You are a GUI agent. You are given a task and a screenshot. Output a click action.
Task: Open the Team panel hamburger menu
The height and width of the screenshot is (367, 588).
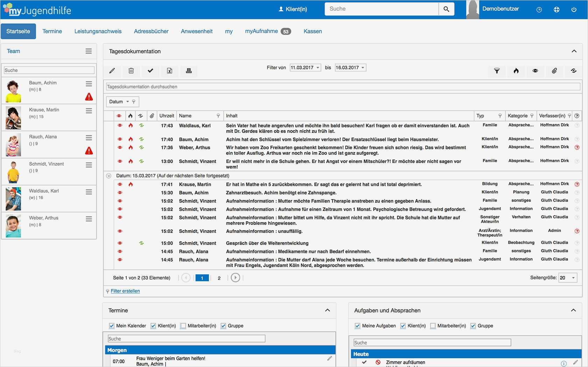click(x=89, y=51)
